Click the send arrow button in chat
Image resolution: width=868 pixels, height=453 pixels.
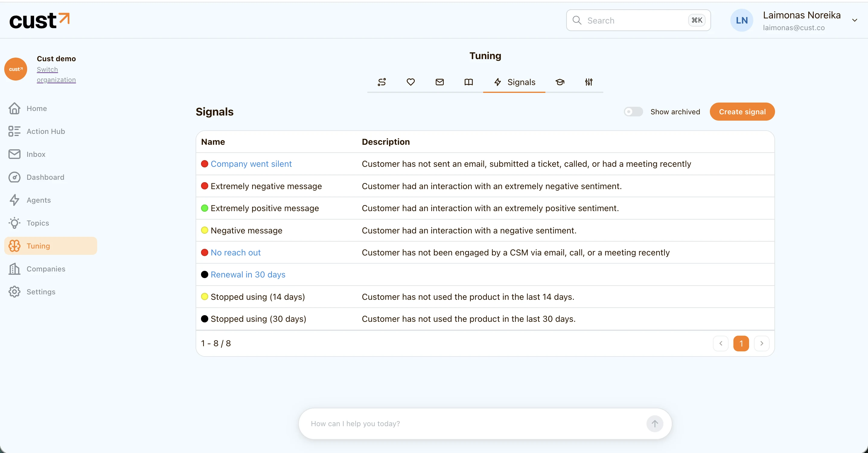pyautogui.click(x=655, y=423)
